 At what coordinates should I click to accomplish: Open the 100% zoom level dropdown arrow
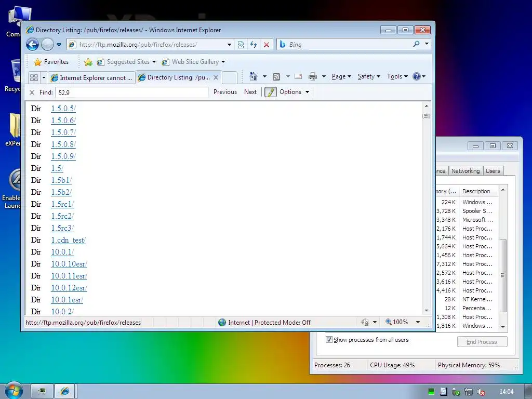pos(418,322)
